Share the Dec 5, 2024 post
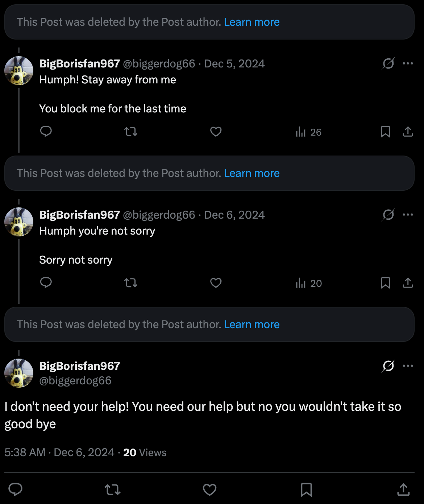The width and height of the screenshot is (424, 504). point(408,132)
